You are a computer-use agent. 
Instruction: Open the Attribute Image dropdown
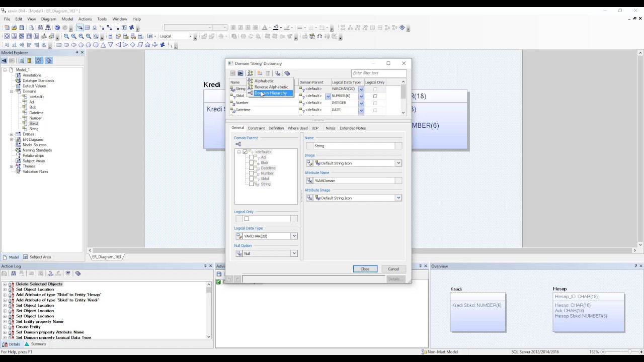point(398,198)
